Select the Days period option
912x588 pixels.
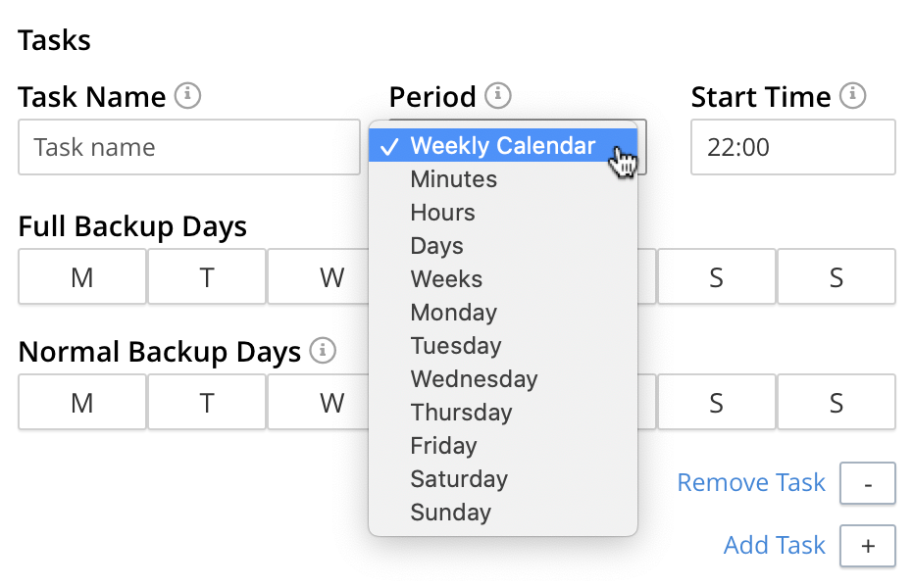[x=437, y=246]
